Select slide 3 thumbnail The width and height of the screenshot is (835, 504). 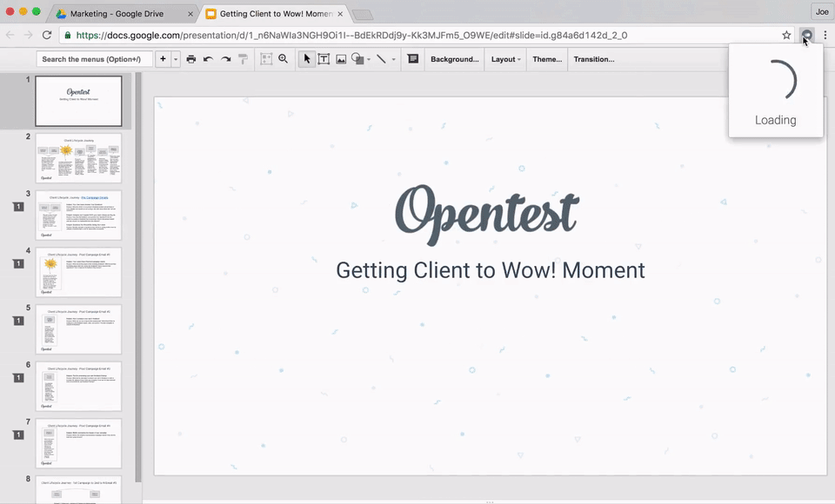coord(78,215)
